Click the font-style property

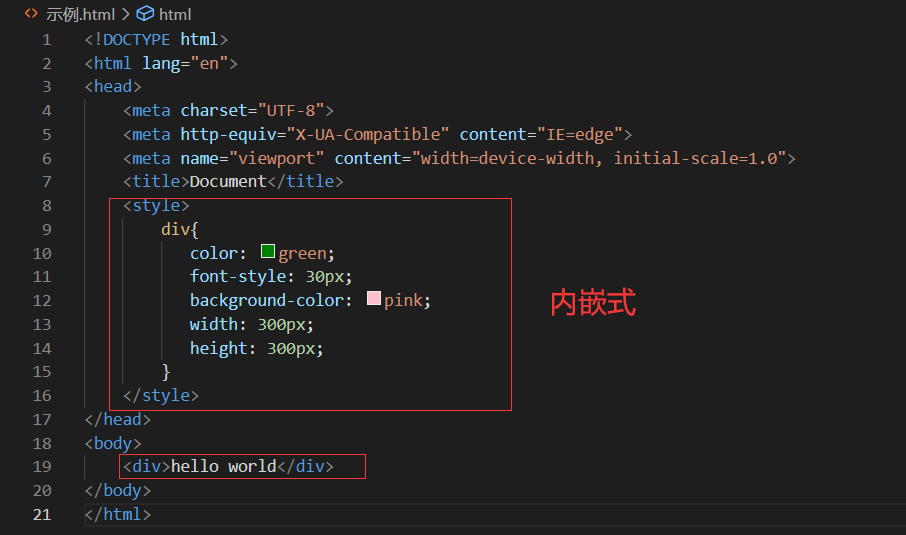(238, 277)
